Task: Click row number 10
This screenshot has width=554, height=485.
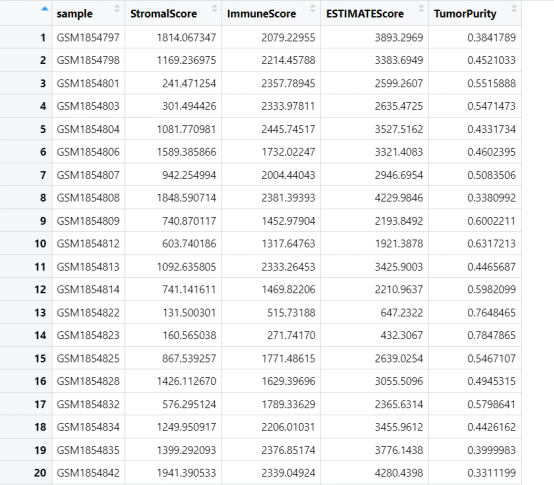Action: [40, 244]
